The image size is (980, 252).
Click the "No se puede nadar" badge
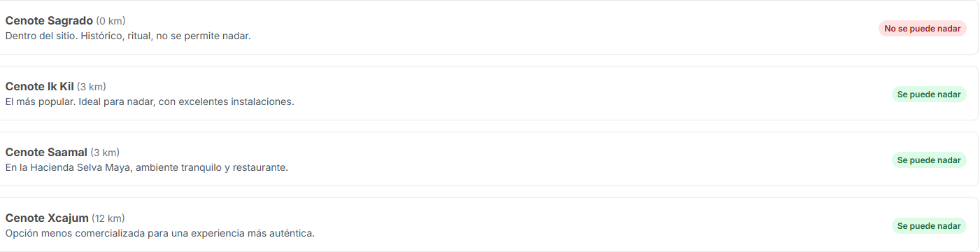coord(922,29)
